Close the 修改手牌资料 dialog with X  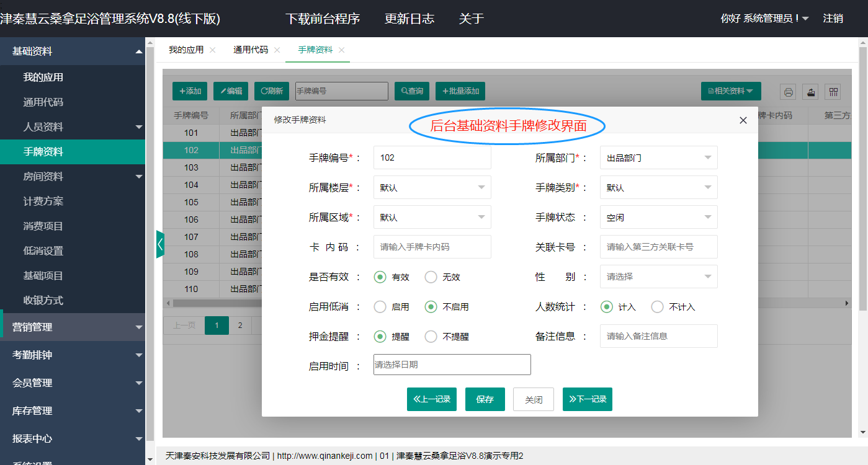click(743, 120)
